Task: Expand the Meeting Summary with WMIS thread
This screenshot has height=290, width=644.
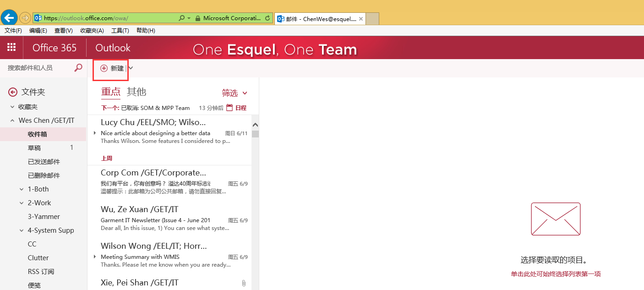Action: 95,257
